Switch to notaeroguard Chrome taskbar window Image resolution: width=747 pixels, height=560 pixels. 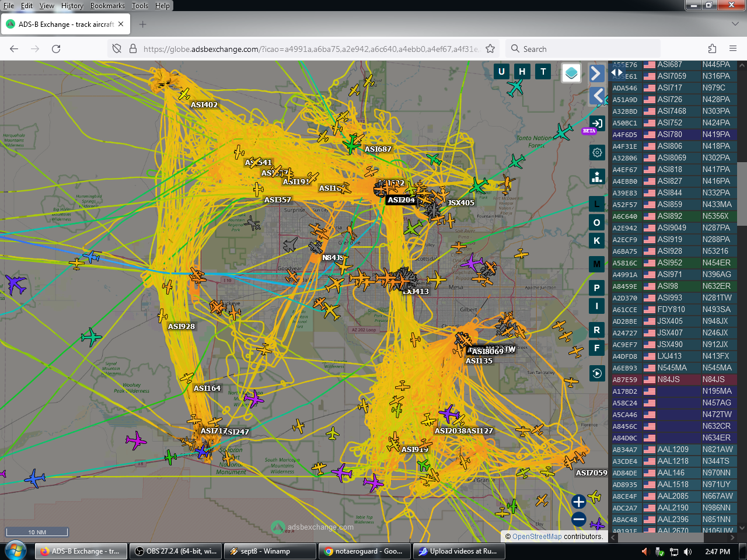click(x=365, y=551)
